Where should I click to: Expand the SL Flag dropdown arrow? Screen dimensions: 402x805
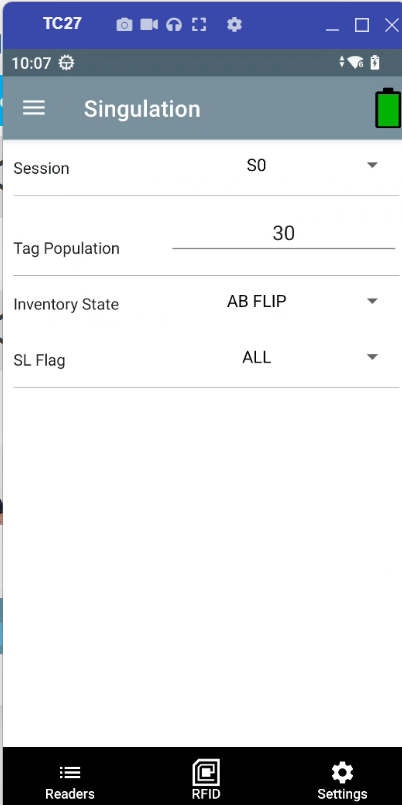click(x=372, y=357)
